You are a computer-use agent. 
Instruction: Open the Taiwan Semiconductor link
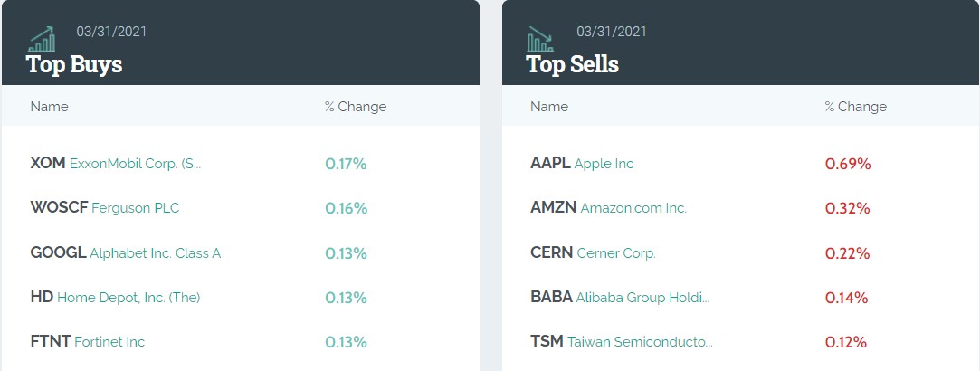640,342
